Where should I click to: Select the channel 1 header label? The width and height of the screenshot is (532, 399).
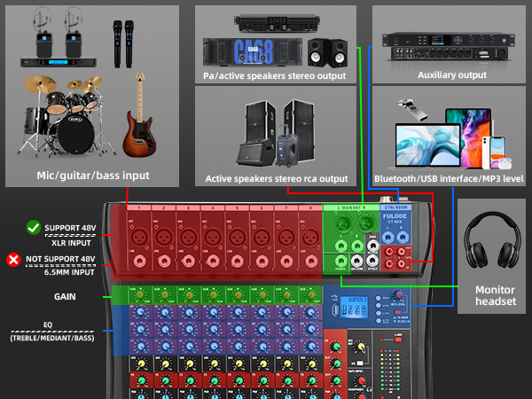(139, 207)
